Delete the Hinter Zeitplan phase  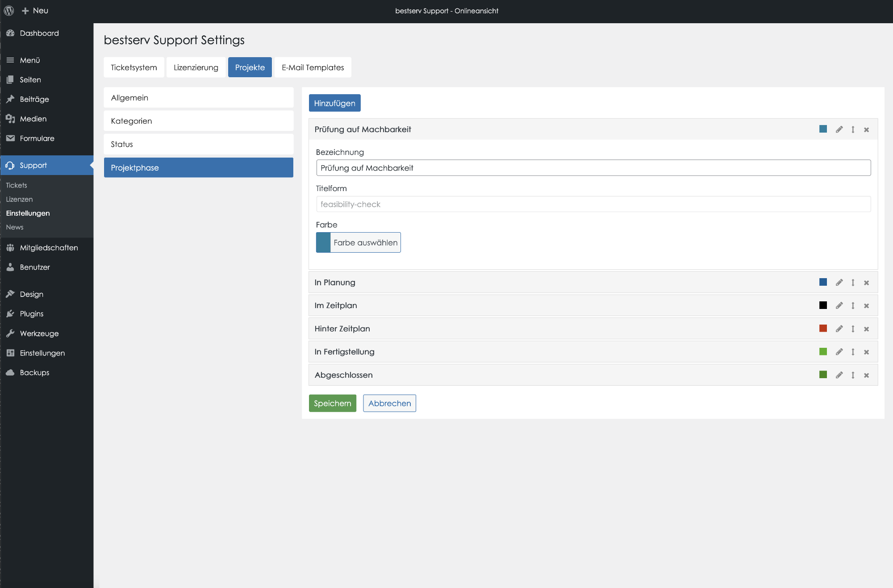point(867,329)
